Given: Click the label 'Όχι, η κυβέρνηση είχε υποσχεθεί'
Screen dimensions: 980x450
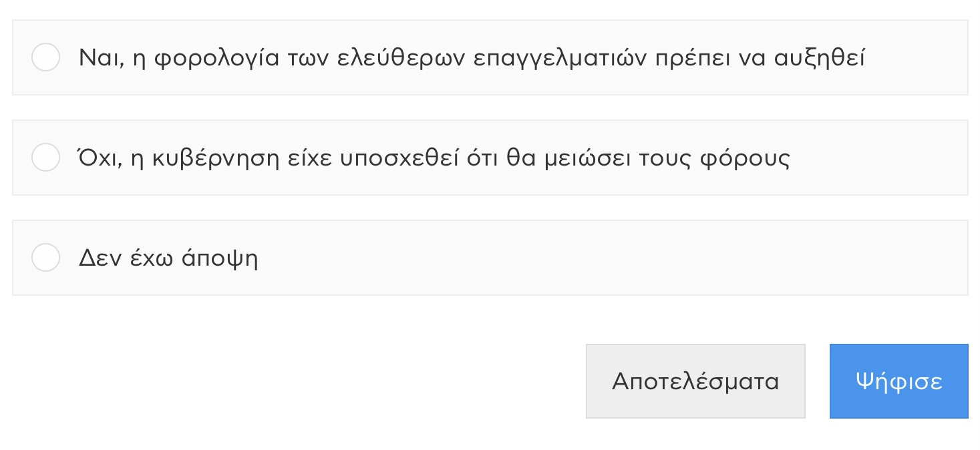Looking at the screenshot, I should [x=268, y=158].
